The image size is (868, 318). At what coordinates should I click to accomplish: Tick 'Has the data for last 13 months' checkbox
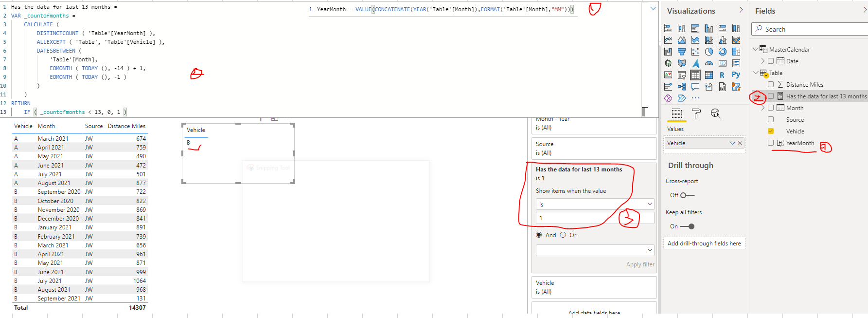coord(771,96)
